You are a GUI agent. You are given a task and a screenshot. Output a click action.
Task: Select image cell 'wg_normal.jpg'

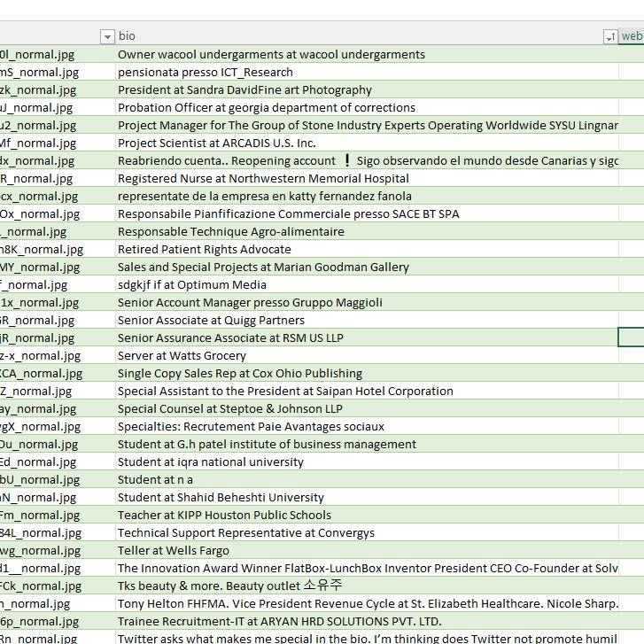(58, 550)
